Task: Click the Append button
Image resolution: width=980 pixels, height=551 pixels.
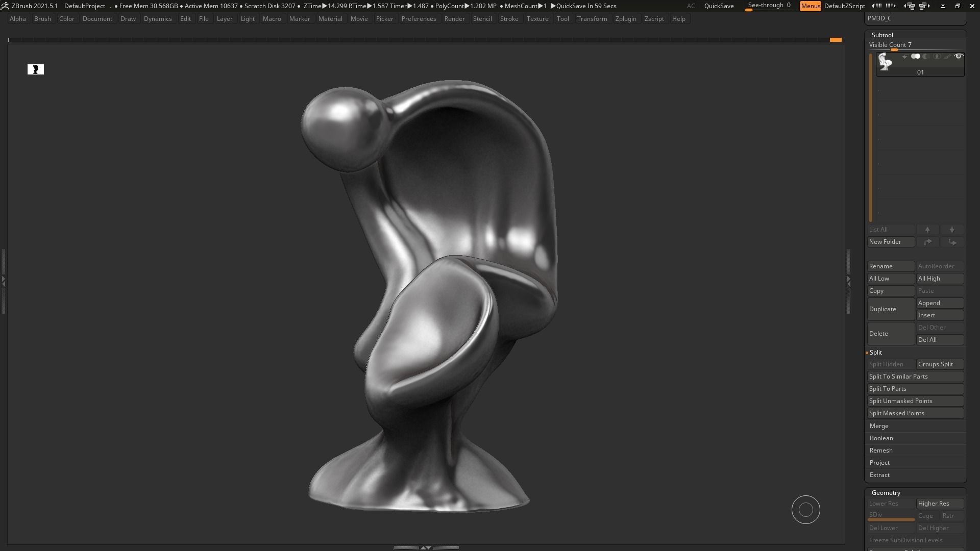Action: coord(940,303)
